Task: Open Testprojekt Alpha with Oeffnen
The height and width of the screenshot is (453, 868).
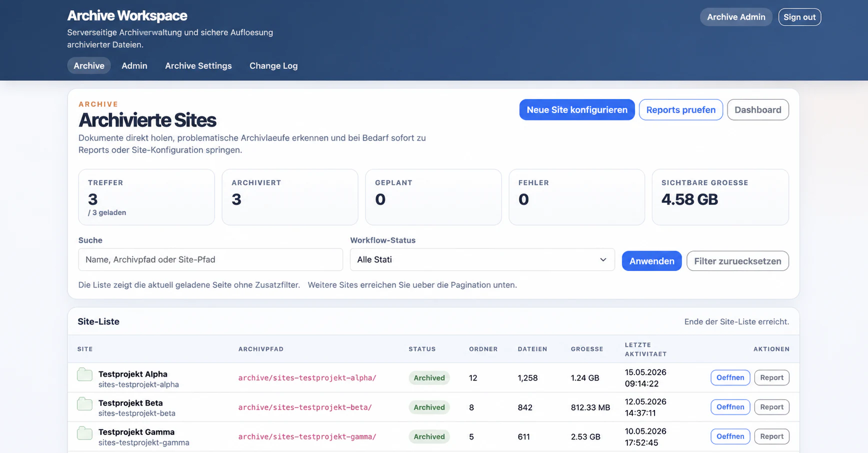Action: [730, 377]
